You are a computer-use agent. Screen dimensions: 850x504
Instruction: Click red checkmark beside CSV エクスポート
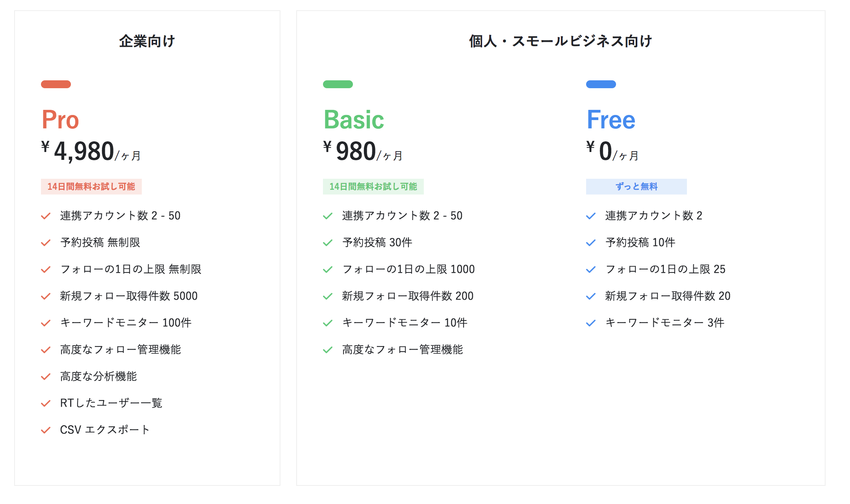[x=46, y=430]
